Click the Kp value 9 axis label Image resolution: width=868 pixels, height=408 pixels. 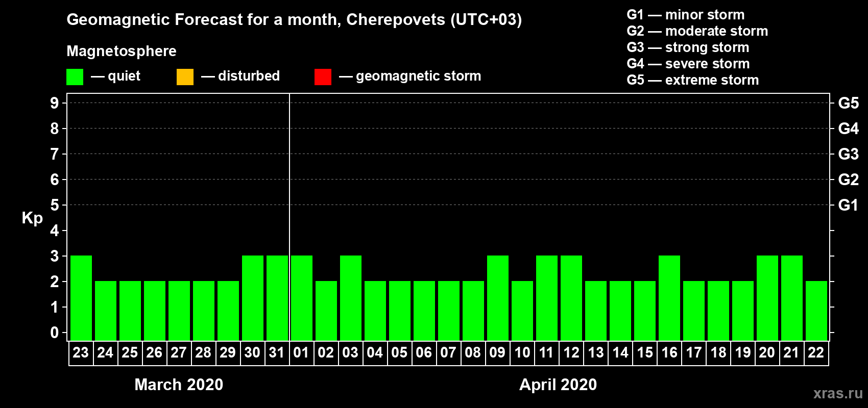(55, 103)
